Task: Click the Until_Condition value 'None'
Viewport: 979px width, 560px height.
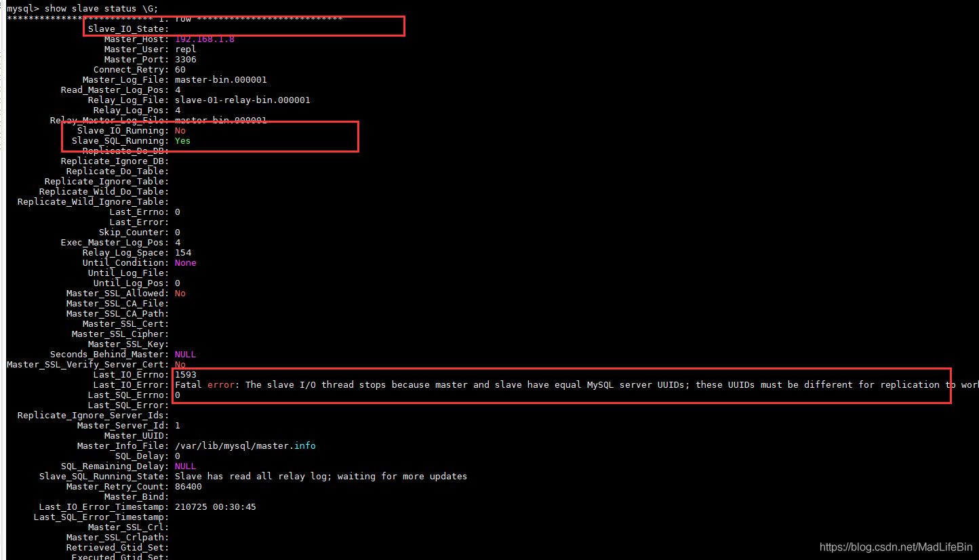Action: pyautogui.click(x=185, y=263)
